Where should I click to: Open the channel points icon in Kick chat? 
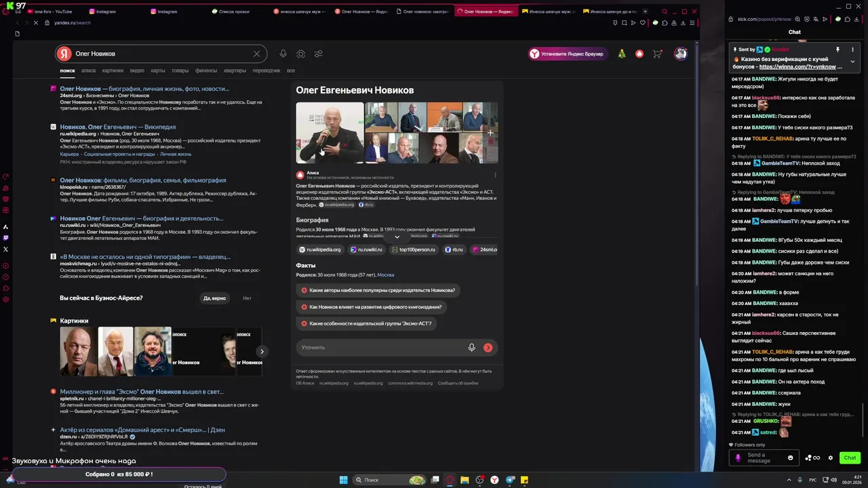(x=812, y=457)
